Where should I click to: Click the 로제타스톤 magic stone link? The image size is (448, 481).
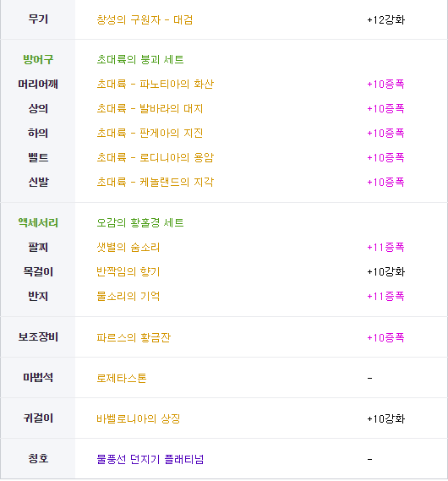122,378
